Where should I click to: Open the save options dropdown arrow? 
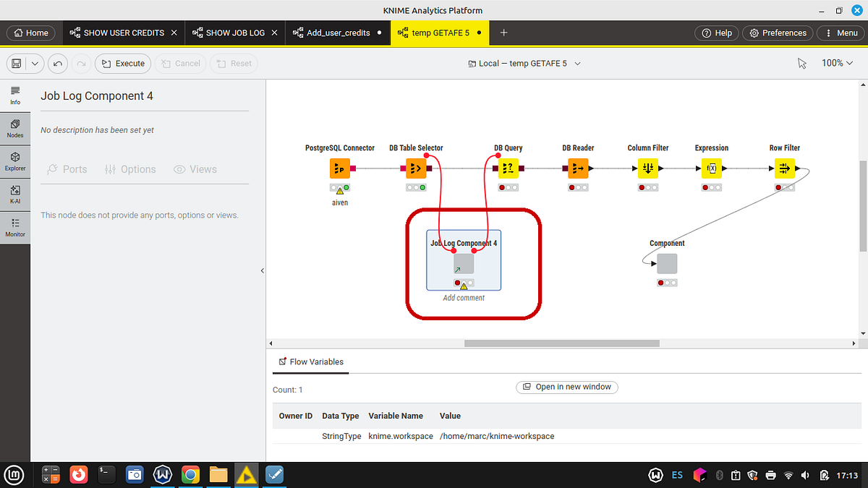click(x=34, y=63)
